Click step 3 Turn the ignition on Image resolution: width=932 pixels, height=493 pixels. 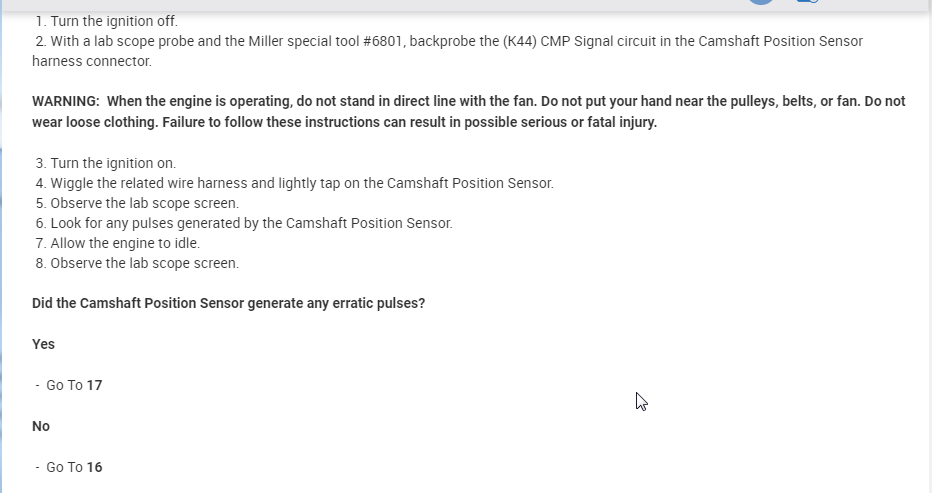click(x=105, y=163)
